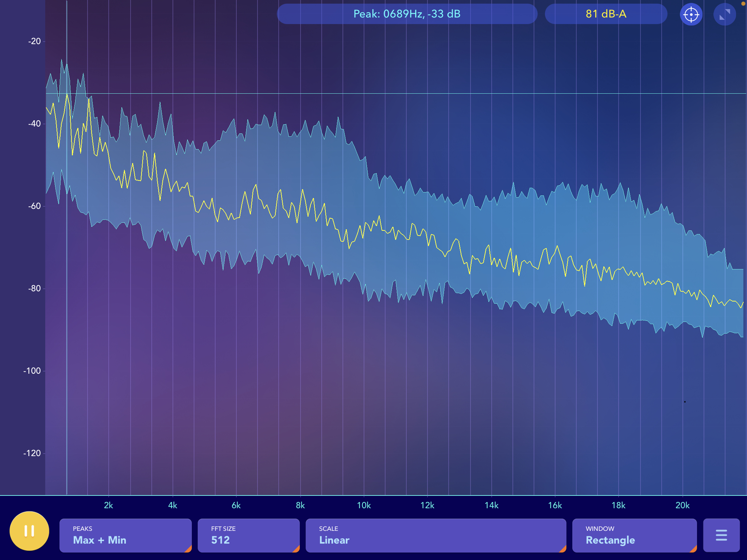Tap the -60 dB axis label
This screenshot has width=747, height=560.
point(34,206)
